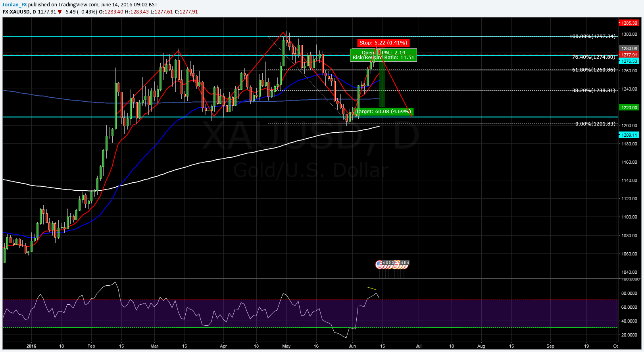Click the cyan 1276.53 price tag
The image size is (644, 352).
coord(629,61)
